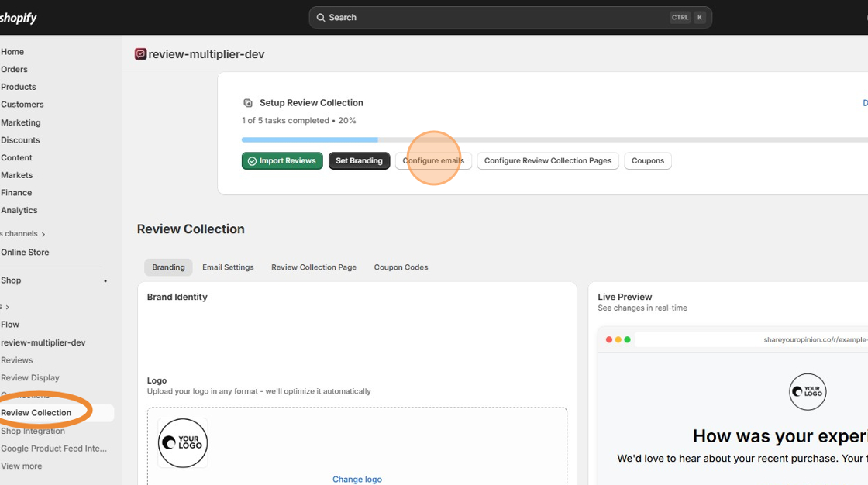Click the green browser dot in the preview frame
This screenshot has height=485, width=868.
pos(627,339)
